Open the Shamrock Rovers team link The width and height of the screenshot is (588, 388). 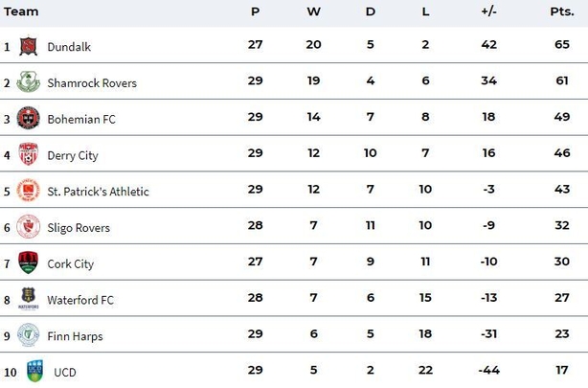click(92, 83)
